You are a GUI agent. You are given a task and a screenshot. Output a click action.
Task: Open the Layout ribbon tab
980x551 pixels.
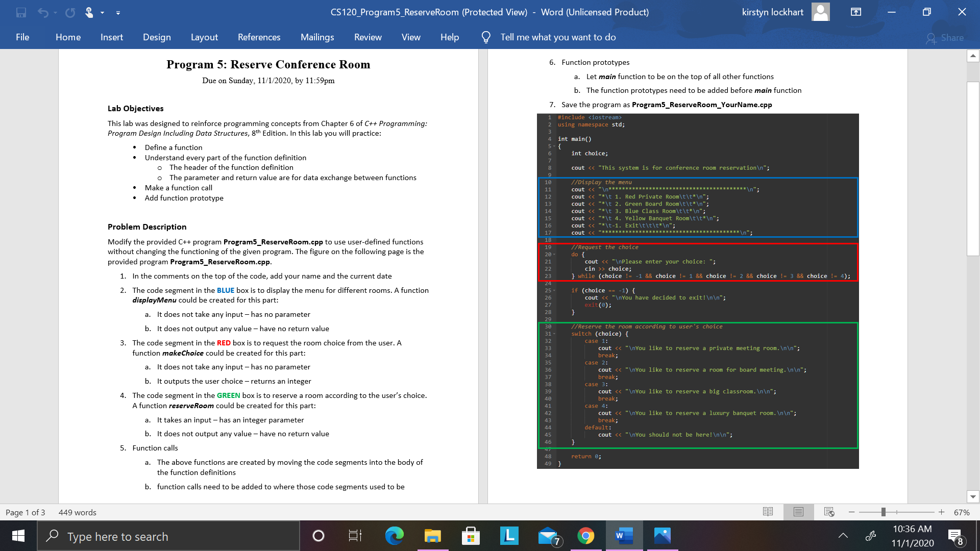[x=204, y=37]
